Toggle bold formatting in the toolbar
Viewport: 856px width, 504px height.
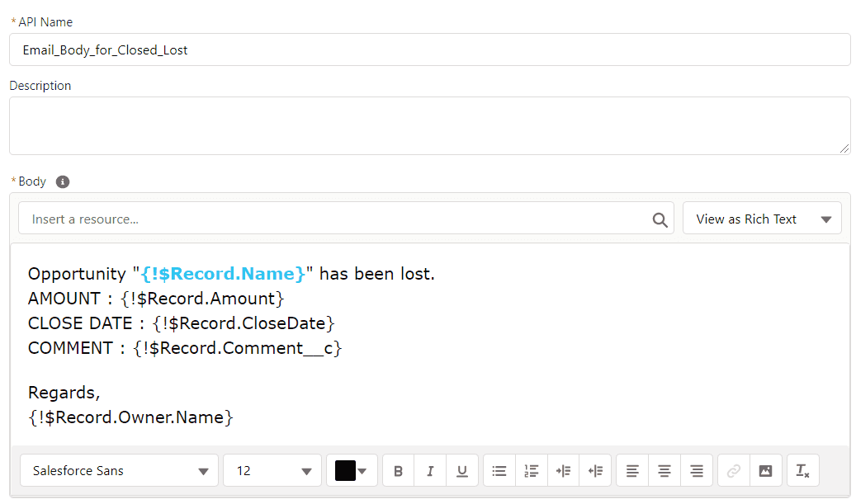(x=398, y=471)
